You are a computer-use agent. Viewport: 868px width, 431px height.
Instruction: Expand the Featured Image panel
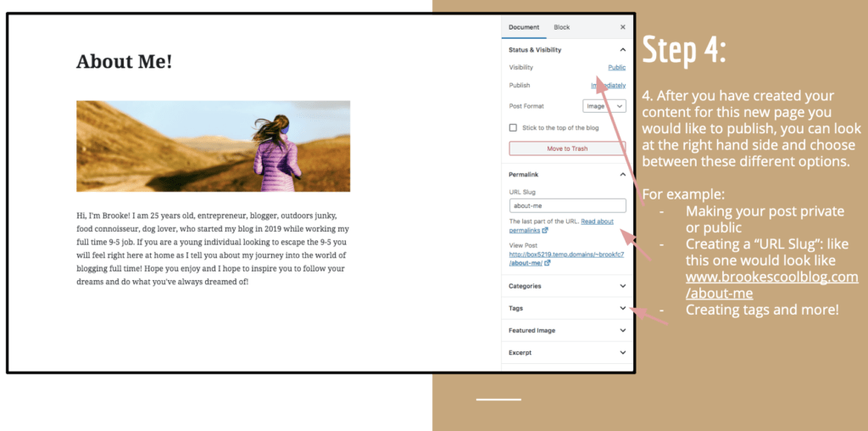[x=622, y=330]
